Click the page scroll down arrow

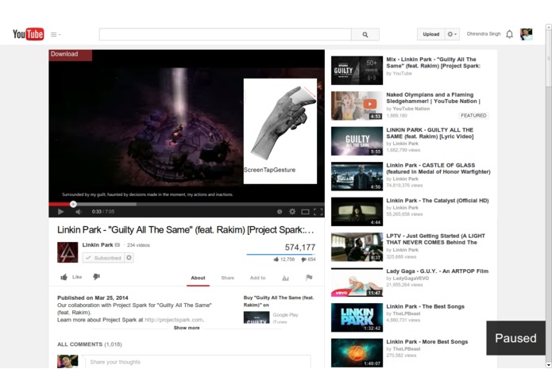(549, 365)
